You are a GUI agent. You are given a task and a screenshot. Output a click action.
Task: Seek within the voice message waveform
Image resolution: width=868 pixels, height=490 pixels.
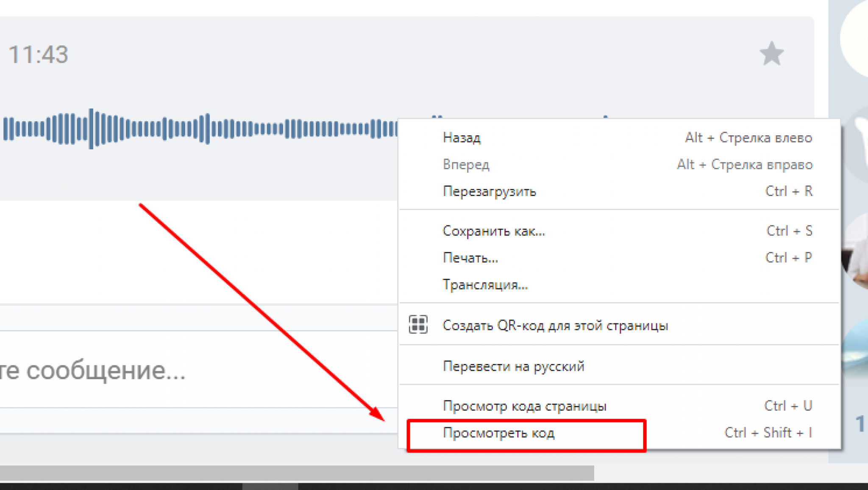point(200,129)
